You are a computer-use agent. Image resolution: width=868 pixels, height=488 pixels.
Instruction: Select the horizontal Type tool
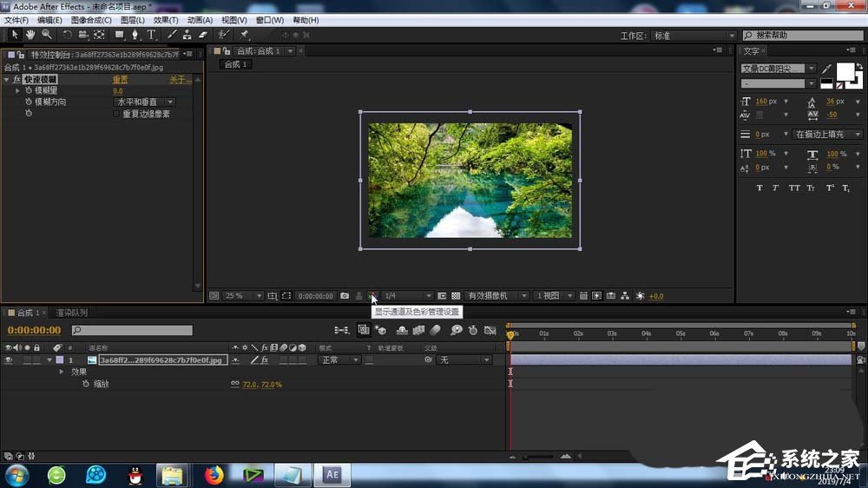click(x=151, y=35)
